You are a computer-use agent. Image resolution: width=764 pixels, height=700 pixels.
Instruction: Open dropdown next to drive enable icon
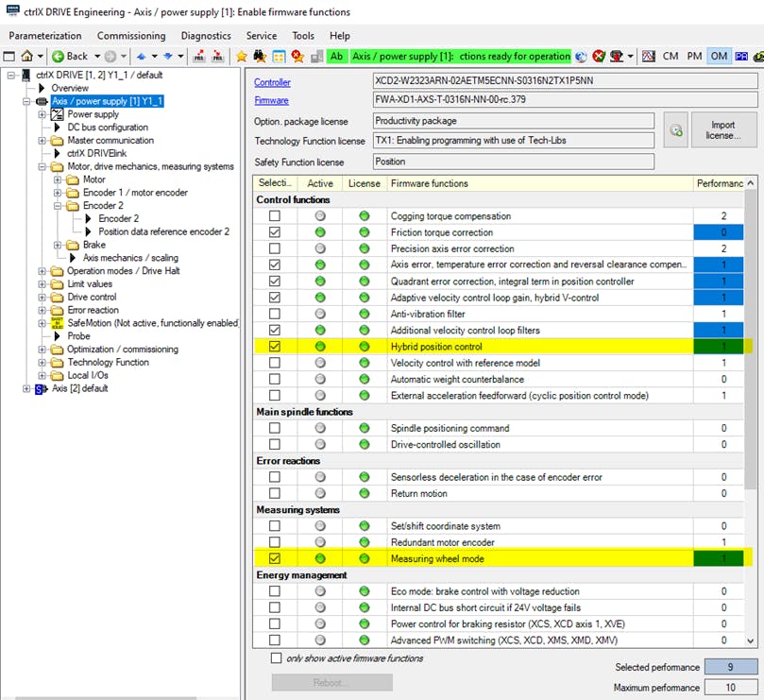coord(630,57)
